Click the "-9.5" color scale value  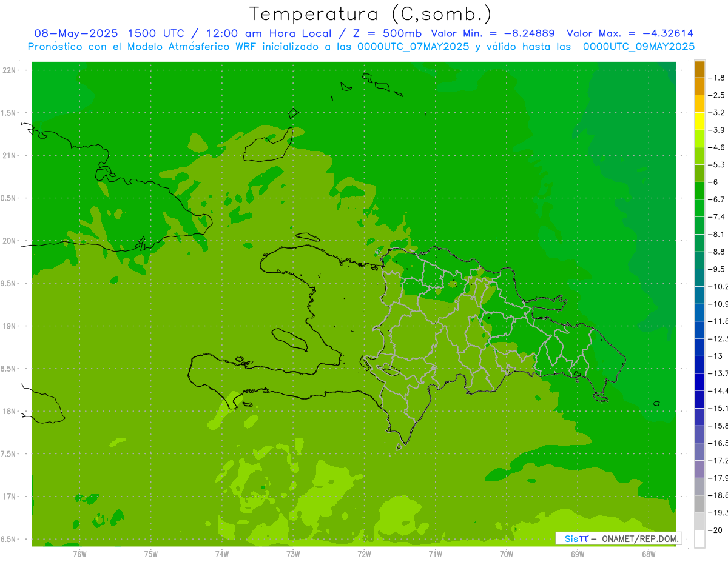click(716, 269)
